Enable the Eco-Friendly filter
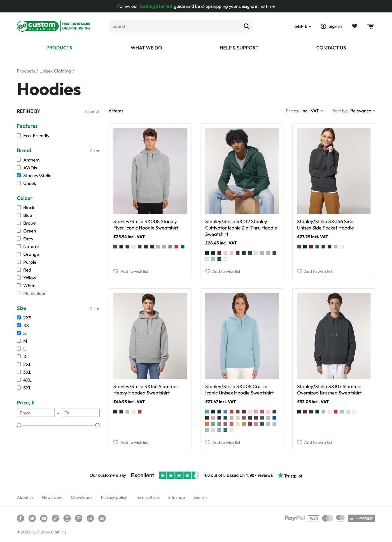The image size is (392, 542). coord(19,135)
